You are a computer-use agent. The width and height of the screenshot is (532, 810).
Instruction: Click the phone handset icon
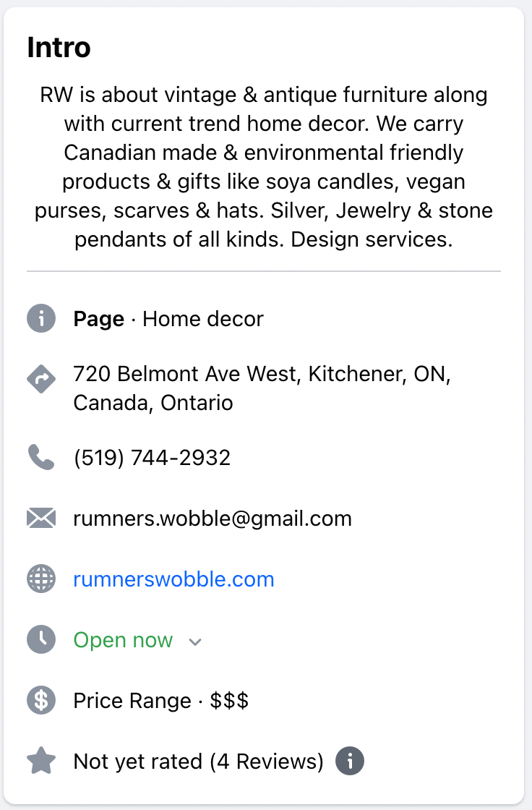(41, 458)
